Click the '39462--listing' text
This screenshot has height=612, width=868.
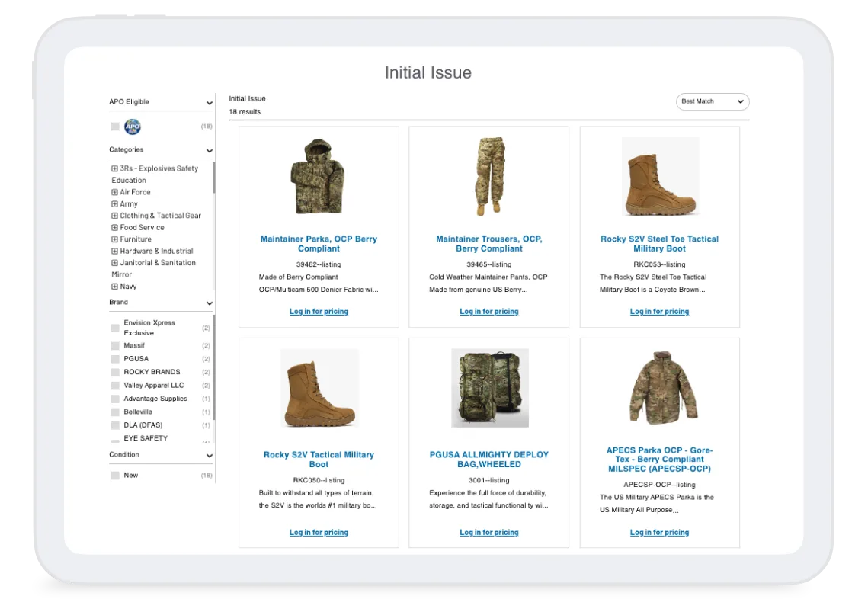coord(319,264)
